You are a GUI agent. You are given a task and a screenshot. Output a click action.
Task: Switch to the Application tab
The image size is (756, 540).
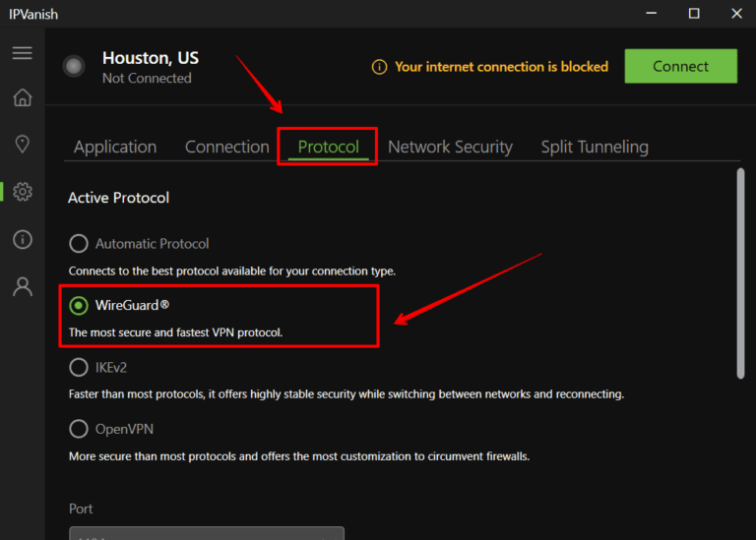pyautogui.click(x=115, y=148)
